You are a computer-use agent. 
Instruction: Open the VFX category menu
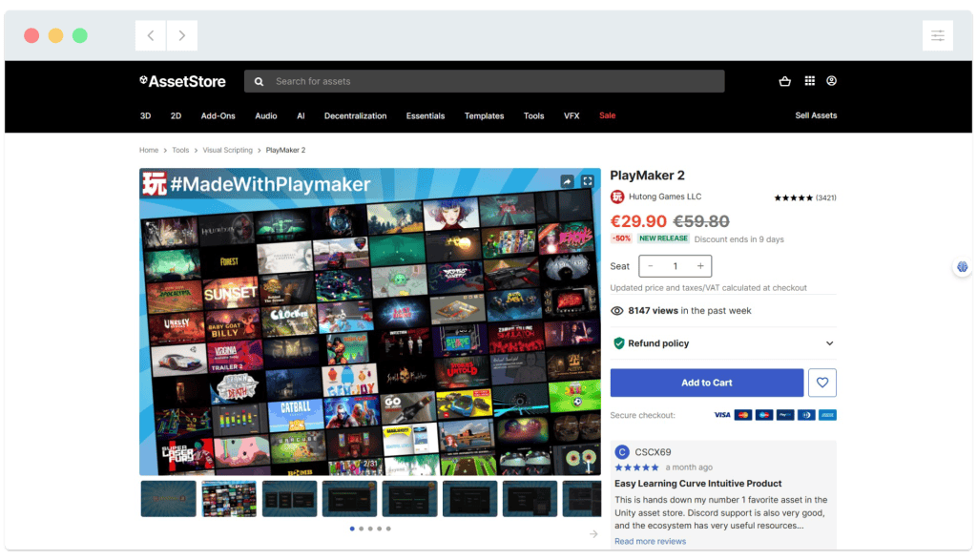click(572, 115)
